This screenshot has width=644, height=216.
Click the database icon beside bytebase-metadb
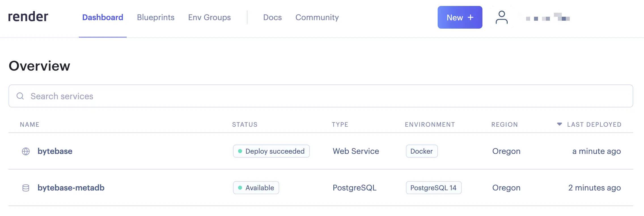(x=26, y=188)
